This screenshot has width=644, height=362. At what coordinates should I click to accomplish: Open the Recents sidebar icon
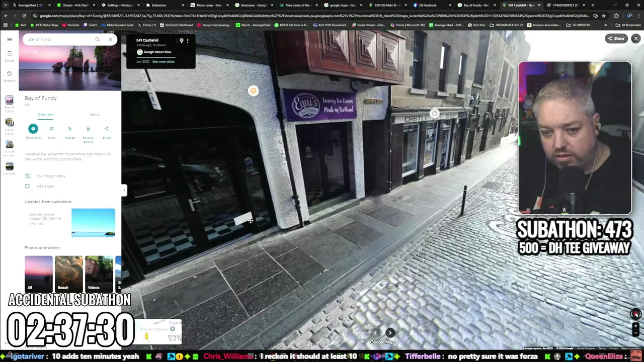[9, 76]
